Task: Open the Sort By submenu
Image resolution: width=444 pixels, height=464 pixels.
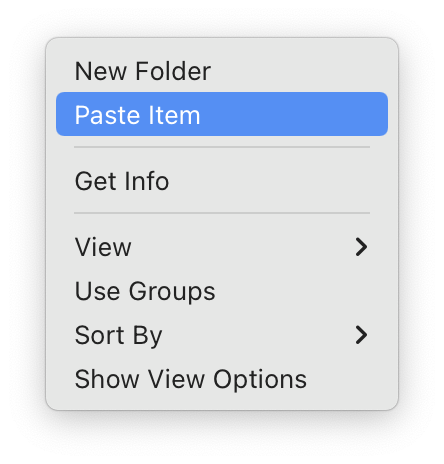Action: (x=222, y=335)
